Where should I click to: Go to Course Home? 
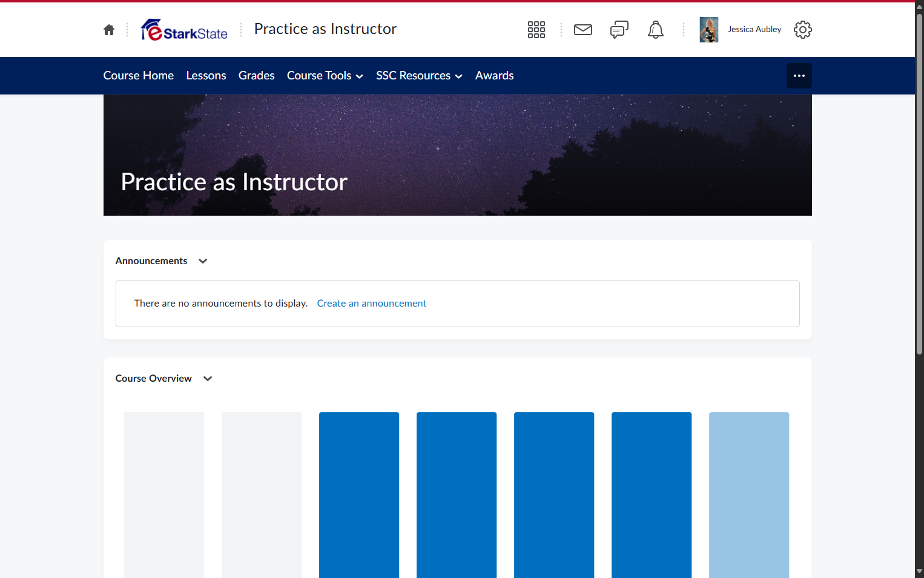pyautogui.click(x=139, y=76)
